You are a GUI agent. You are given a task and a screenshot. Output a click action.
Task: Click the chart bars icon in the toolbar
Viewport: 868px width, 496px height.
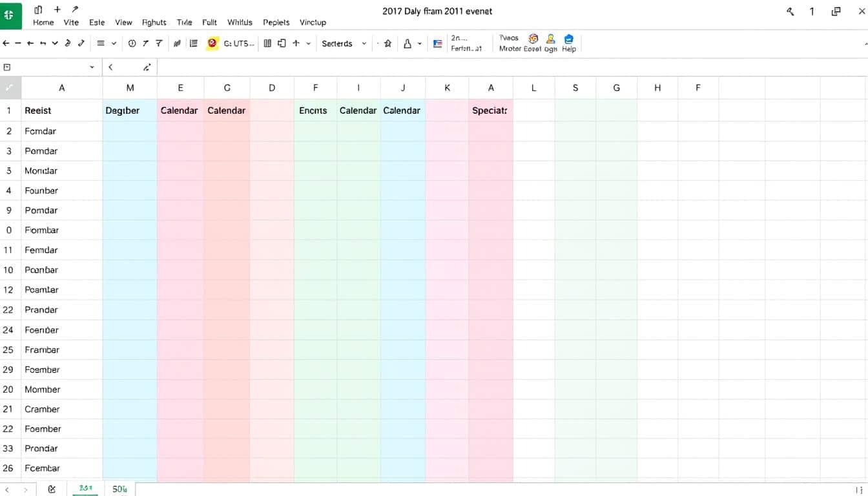tap(177, 43)
